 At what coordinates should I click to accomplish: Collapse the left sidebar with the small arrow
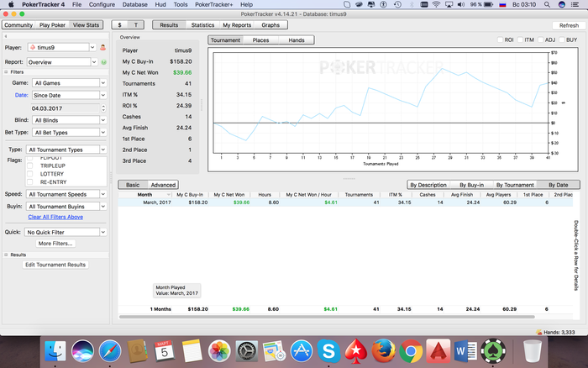pyautogui.click(x=6, y=36)
